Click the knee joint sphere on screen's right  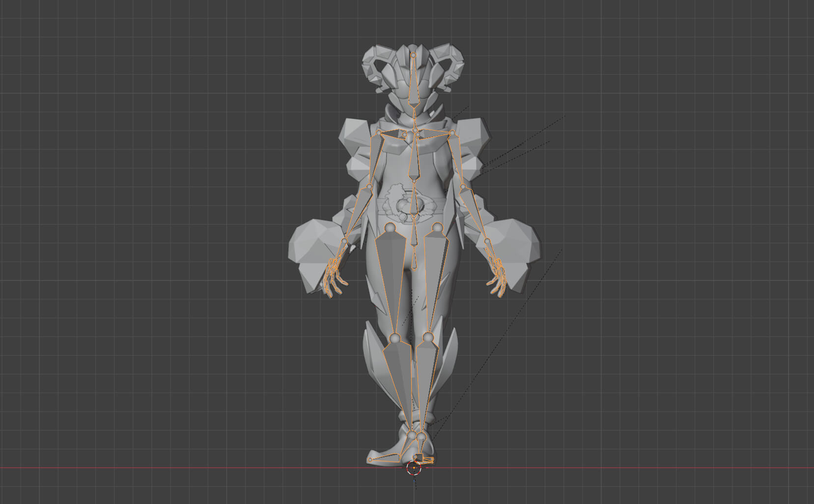pos(428,337)
